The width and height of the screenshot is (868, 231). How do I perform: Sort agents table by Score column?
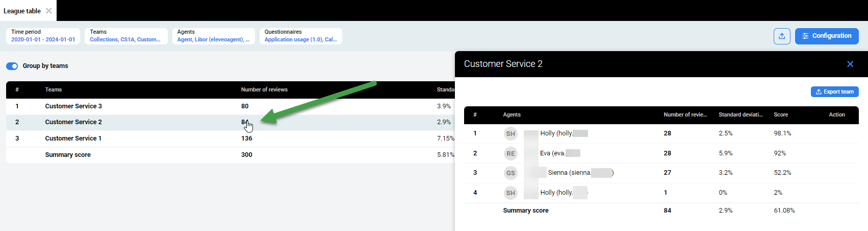click(781, 115)
